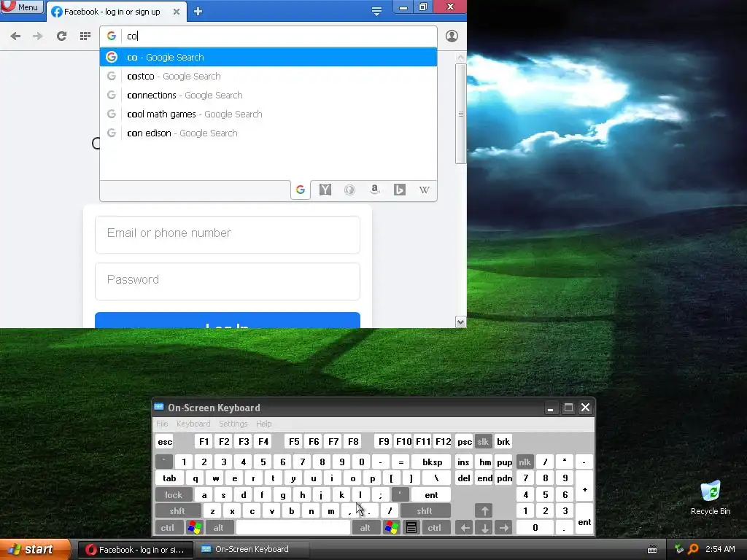
Task: Click the suggestion list scrollbar thumb
Action: [x=460, y=114]
